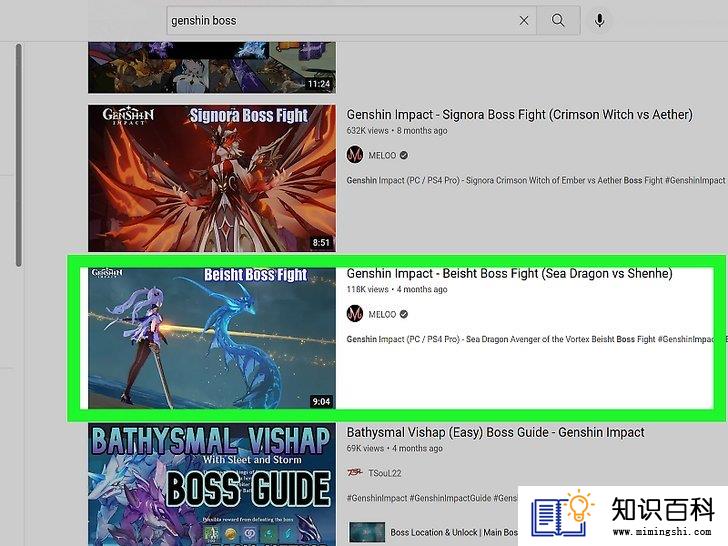This screenshot has width=728, height=546.
Task: Start voice search with the microphone icon
Action: pos(599,20)
